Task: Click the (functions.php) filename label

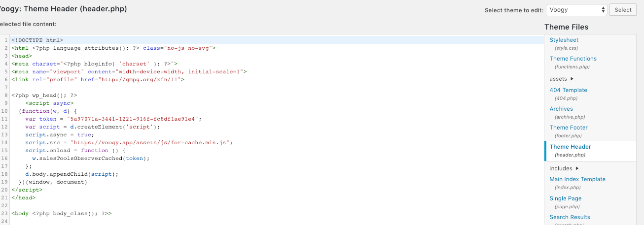Action: (572, 66)
